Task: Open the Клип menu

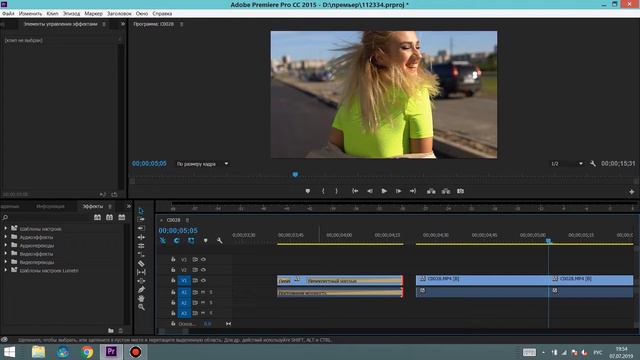Action: [52, 13]
